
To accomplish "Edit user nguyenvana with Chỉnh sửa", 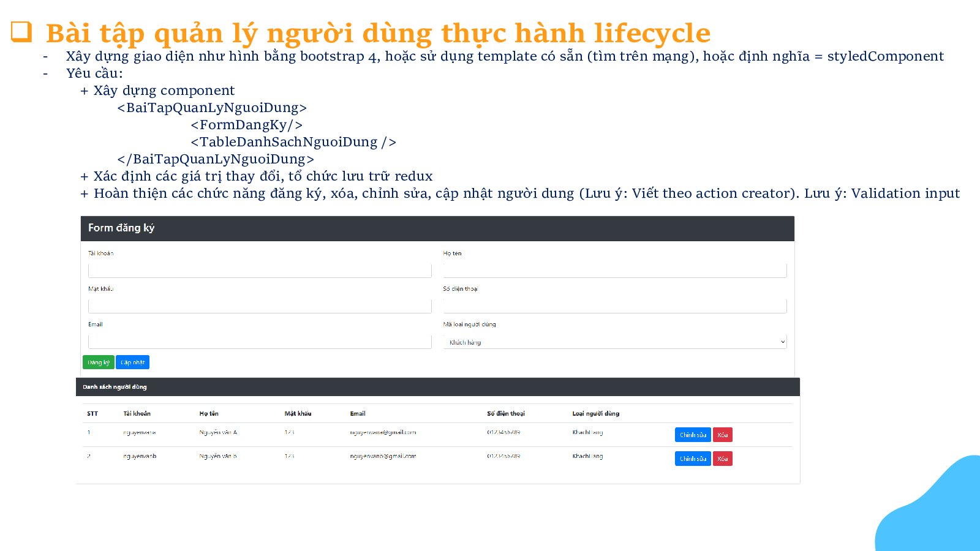I will pos(693,435).
